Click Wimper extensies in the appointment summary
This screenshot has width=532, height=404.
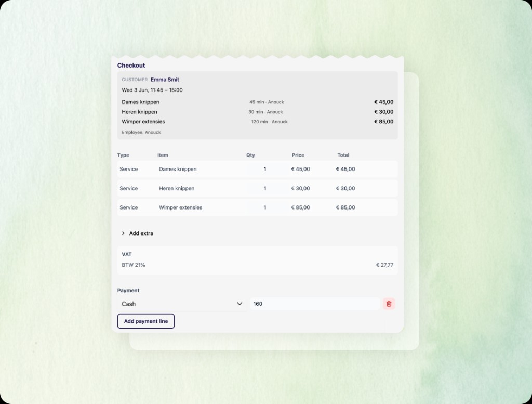click(x=143, y=122)
